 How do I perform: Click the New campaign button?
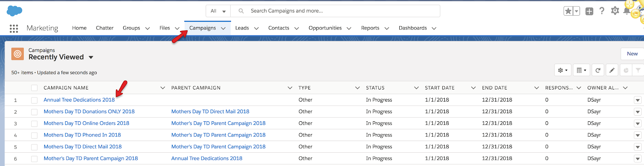632,54
